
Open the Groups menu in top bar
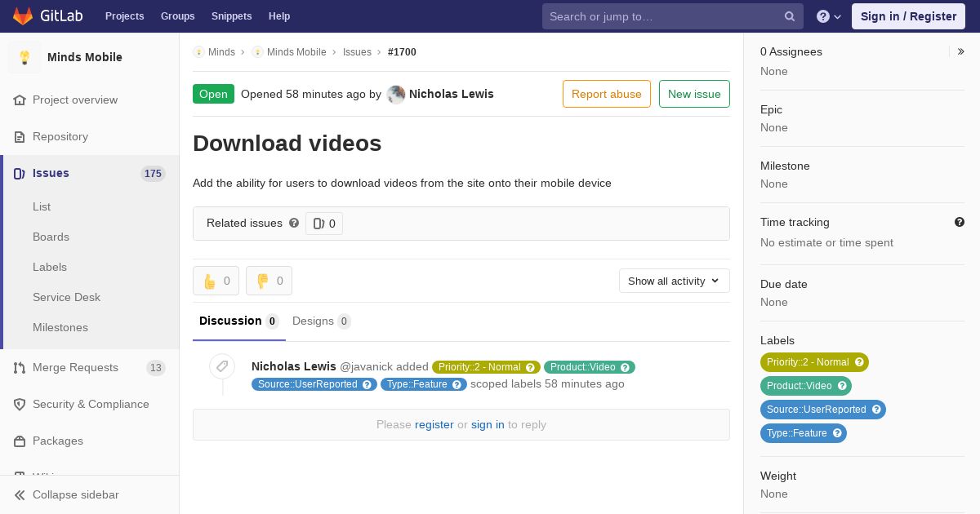coord(178,16)
